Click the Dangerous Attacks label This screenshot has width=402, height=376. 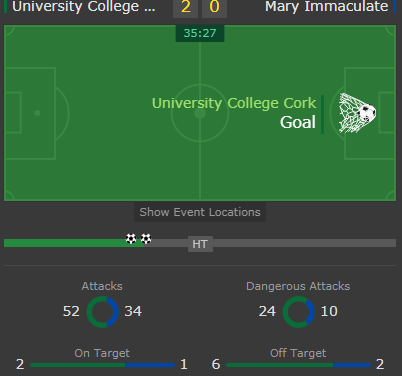(298, 286)
